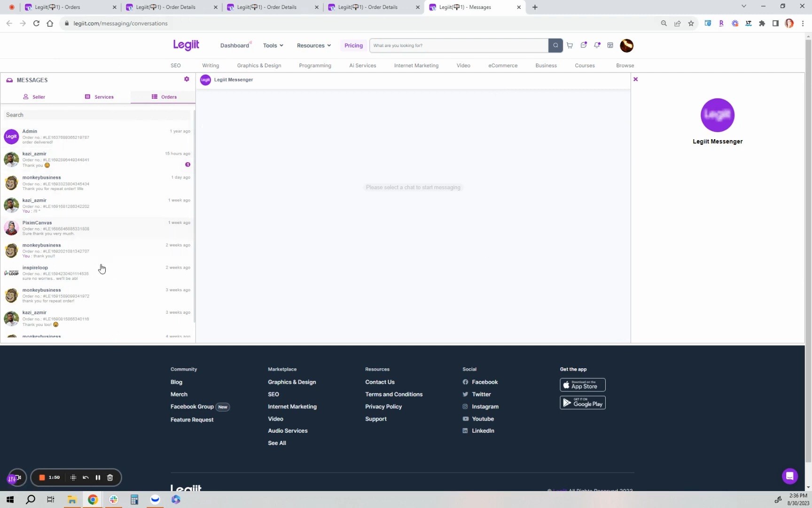The image size is (812, 508).
Task: Click the search icon beside the search field
Action: point(555,45)
